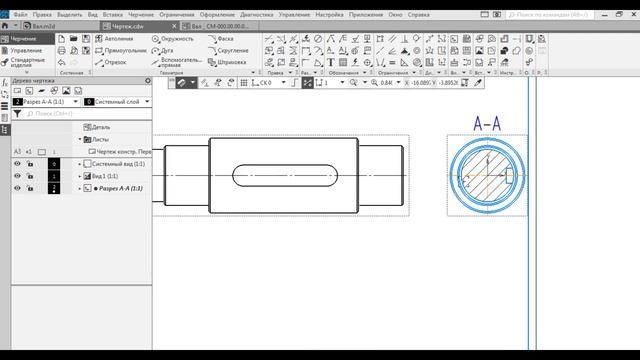Toggle lock on Системный вид row
Image resolution: width=640 pixels, height=360 pixels.
point(30,164)
